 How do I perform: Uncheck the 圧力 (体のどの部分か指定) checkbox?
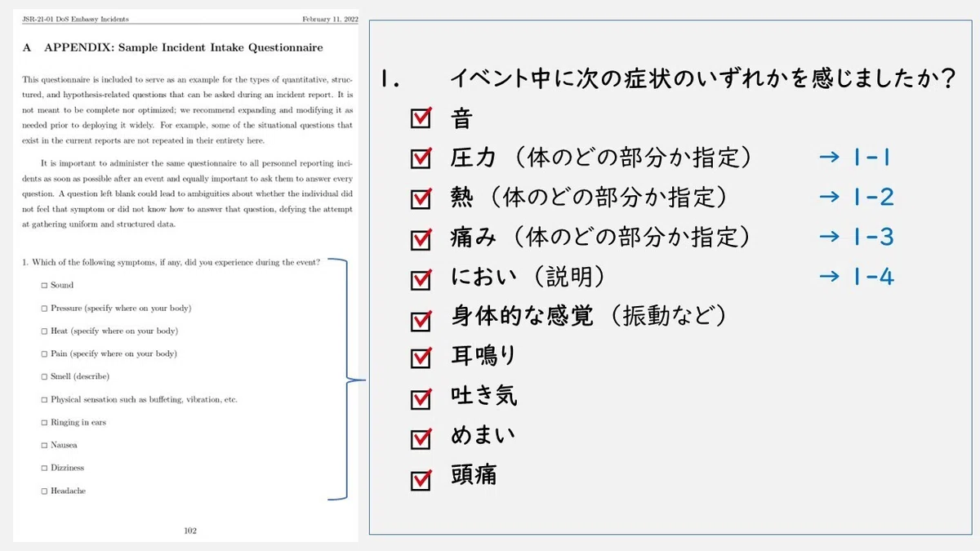click(421, 158)
